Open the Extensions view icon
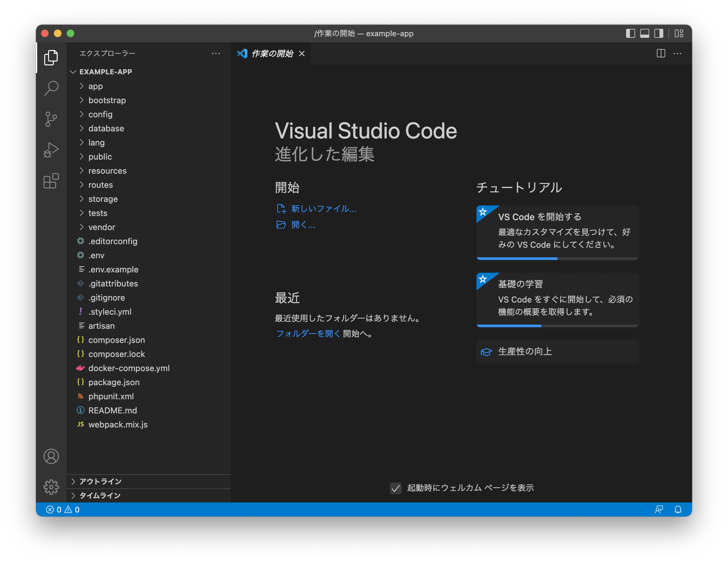The width and height of the screenshot is (728, 564). click(51, 181)
